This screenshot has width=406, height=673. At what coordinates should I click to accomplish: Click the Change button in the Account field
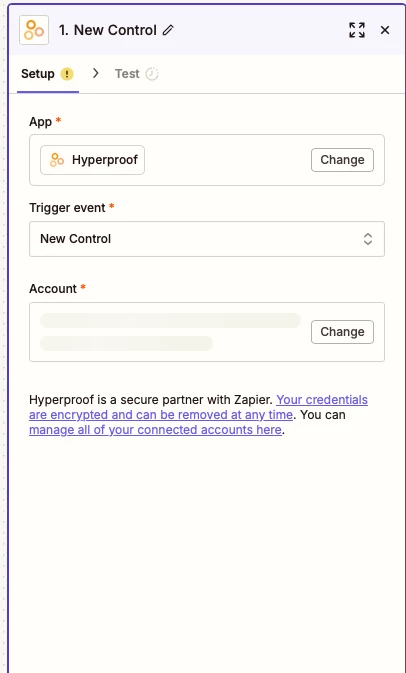tap(342, 332)
